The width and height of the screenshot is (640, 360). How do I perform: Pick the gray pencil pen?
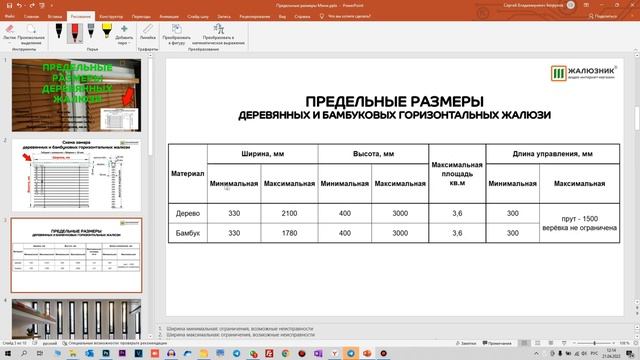pyautogui.click(x=91, y=32)
